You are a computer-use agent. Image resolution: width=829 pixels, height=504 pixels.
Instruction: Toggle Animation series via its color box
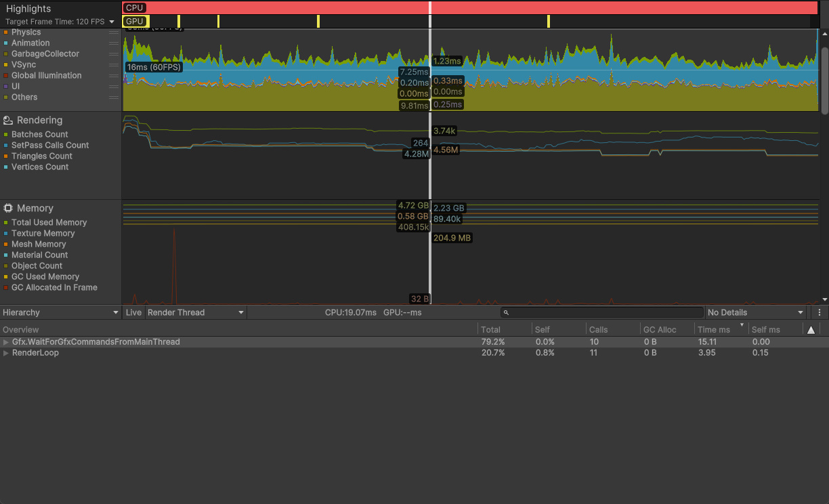tap(6, 43)
